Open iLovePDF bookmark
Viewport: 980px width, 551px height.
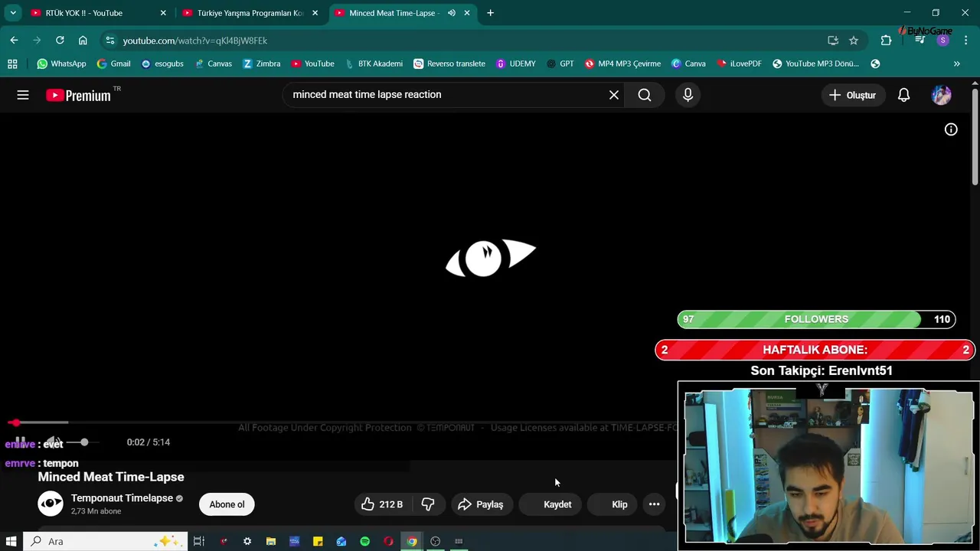[739, 64]
